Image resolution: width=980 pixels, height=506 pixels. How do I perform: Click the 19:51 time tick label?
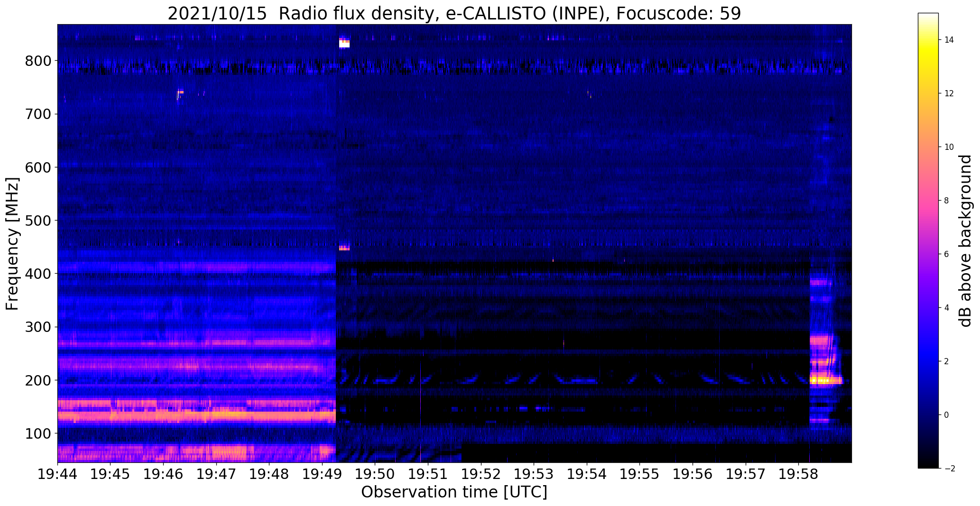pyautogui.click(x=428, y=474)
